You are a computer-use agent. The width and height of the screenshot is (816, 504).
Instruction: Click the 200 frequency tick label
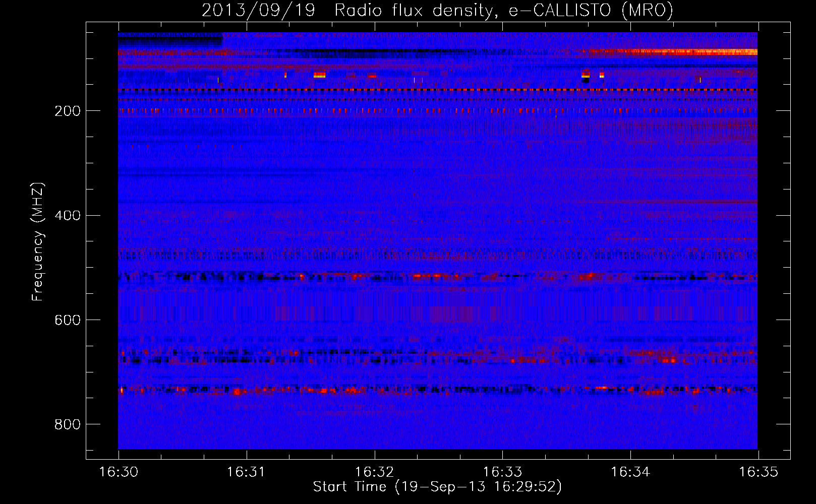(x=68, y=111)
